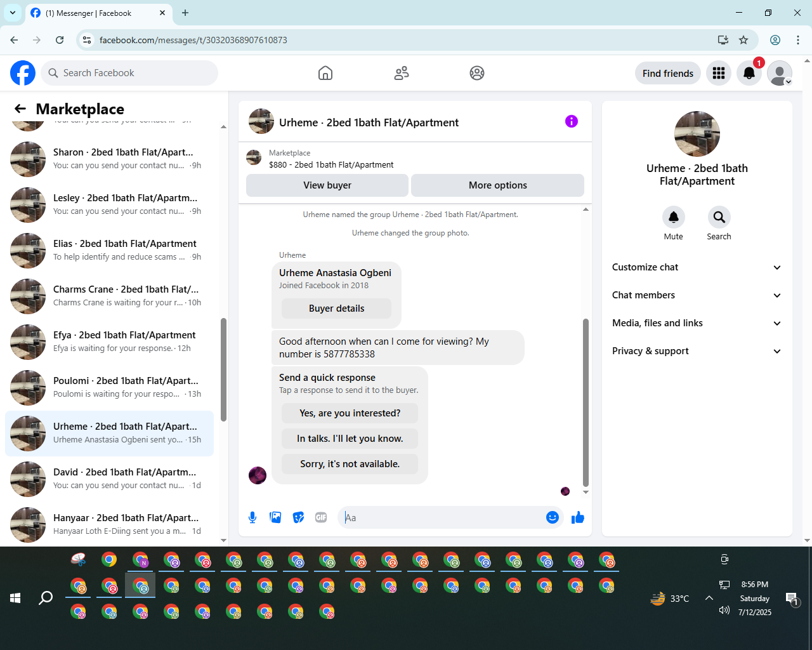Expand Chat members section
Viewport: 812px width, 650px height.
coord(697,295)
